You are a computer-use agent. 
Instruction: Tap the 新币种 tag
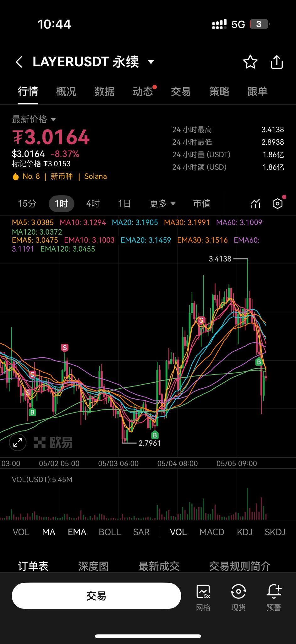coord(62,176)
